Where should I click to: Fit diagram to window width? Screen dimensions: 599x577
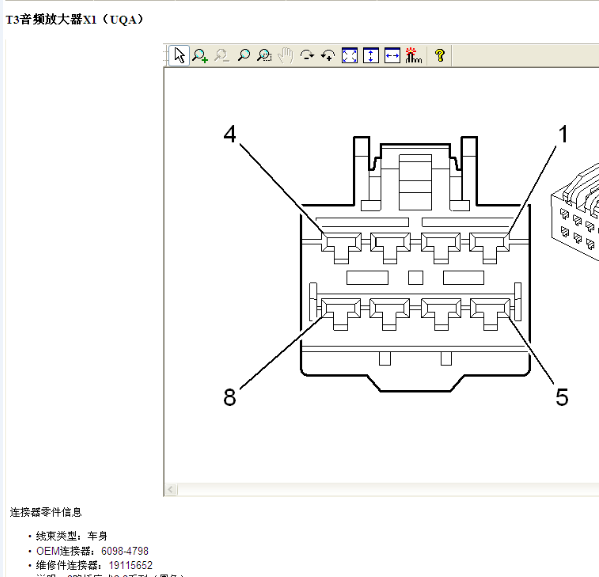point(392,56)
